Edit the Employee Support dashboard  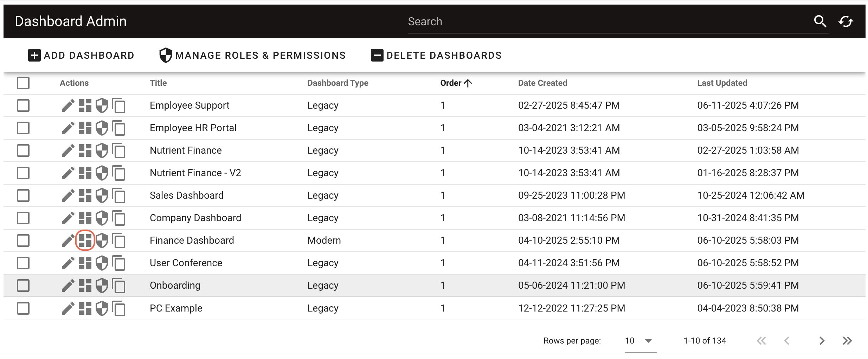point(68,105)
